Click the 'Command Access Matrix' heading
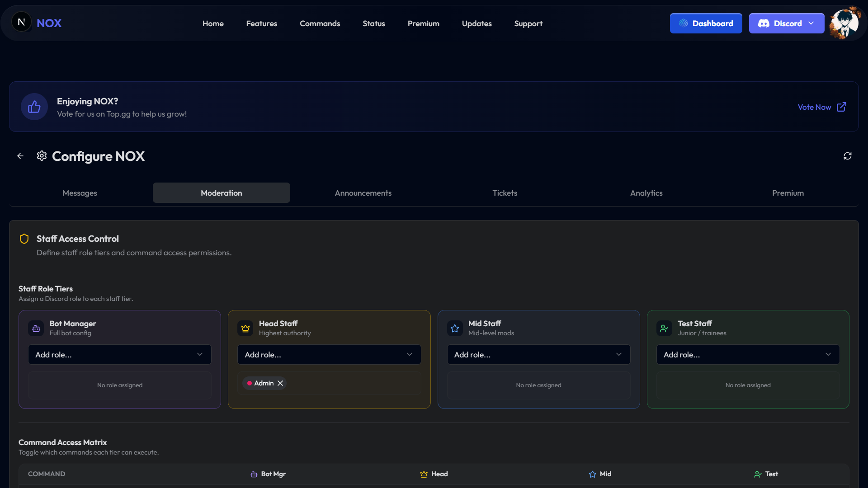This screenshot has width=868, height=488. [63, 442]
